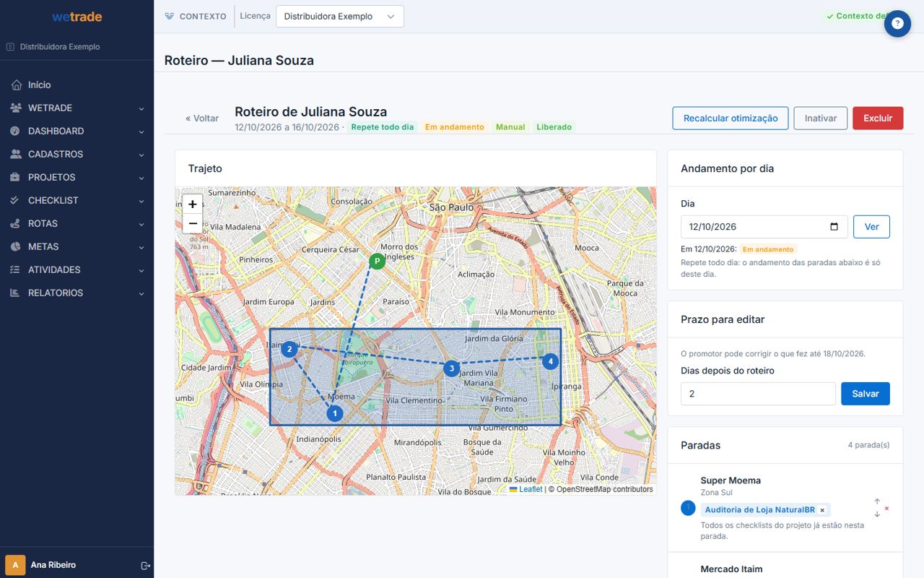This screenshot has width=924, height=578.
Task: Click the logout icon beside Ana Ribeiro
Action: click(x=145, y=565)
